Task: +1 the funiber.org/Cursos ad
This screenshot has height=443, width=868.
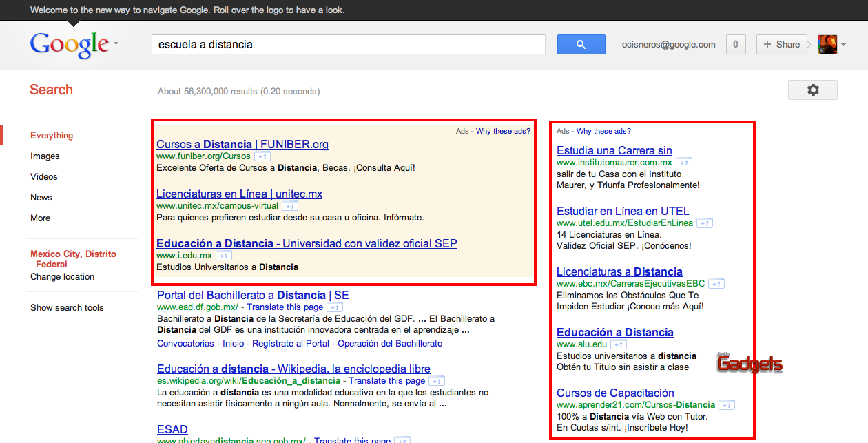Action: pyautogui.click(x=262, y=157)
